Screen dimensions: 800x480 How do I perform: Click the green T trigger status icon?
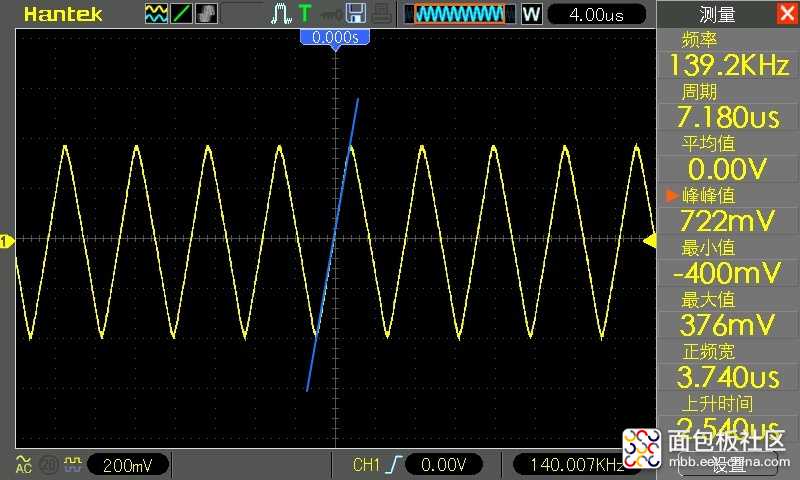304,14
